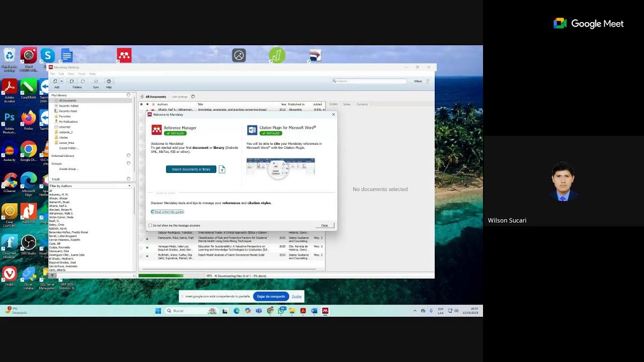Click Edit Settings in the documents header

point(180,97)
